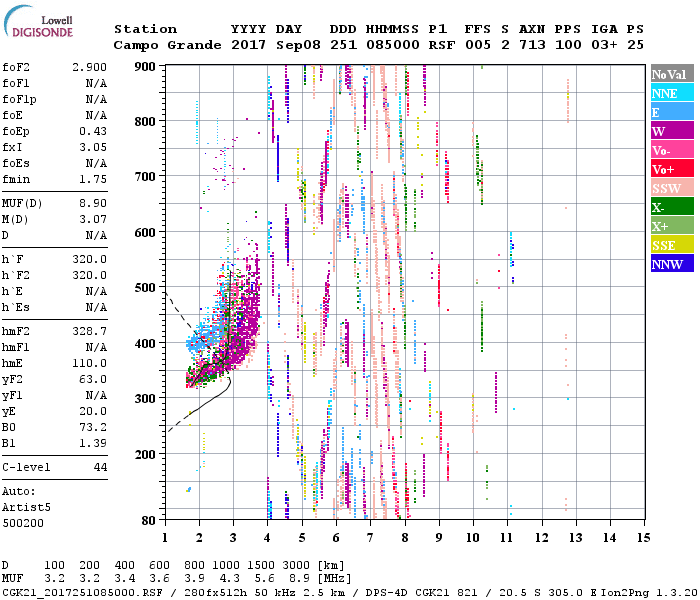Click the 500 km height axis label
The image size is (700, 600).
[x=145, y=288]
